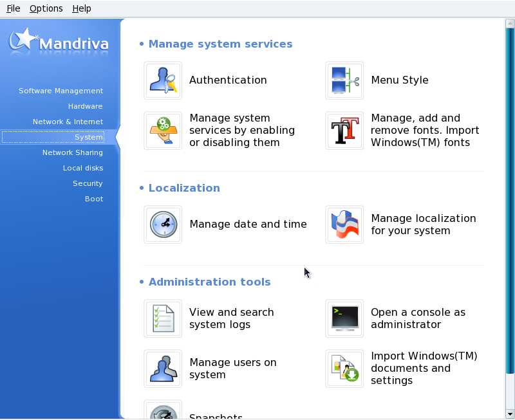
Task: Click 'Manage system services by enabling' text
Action: (x=242, y=131)
